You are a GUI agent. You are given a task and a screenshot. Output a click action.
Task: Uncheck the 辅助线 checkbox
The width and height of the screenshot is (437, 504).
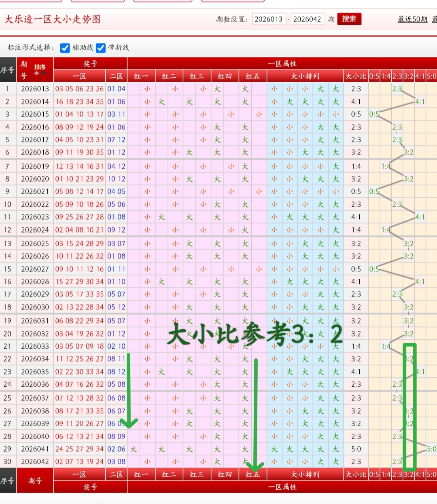pos(65,48)
